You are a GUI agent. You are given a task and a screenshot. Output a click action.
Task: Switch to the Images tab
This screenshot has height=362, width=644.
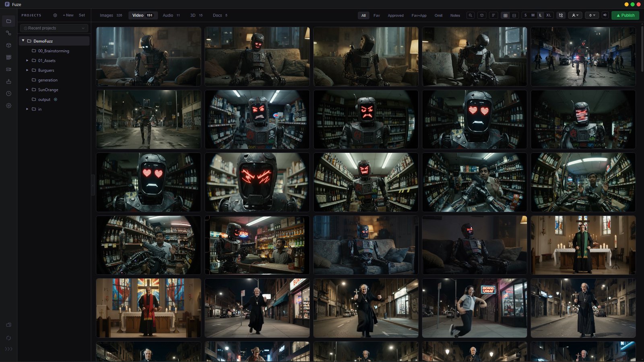[x=111, y=15]
